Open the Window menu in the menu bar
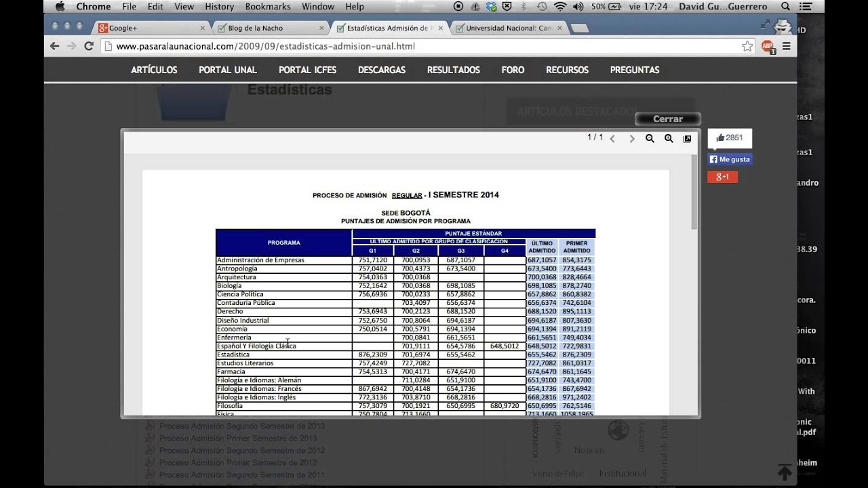 [318, 7]
